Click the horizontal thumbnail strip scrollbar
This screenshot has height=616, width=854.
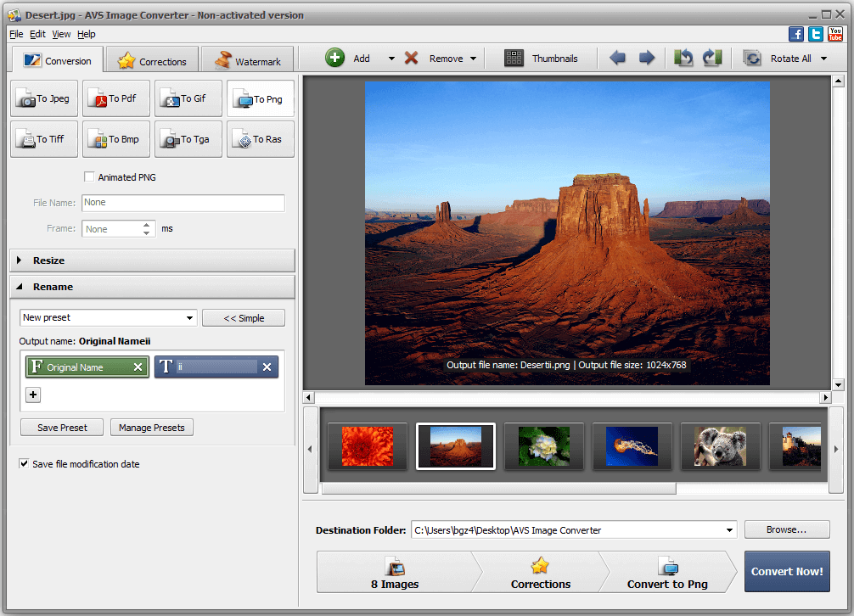499,489
